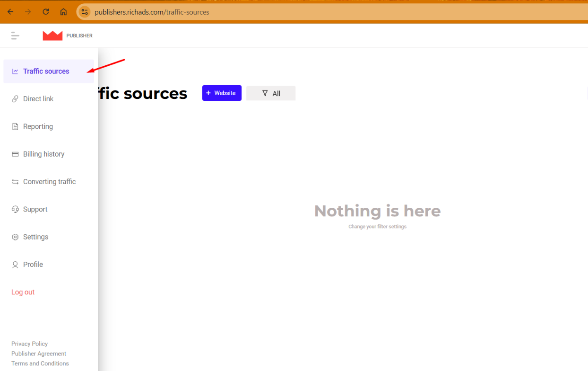Reload the page in browser

click(x=46, y=12)
